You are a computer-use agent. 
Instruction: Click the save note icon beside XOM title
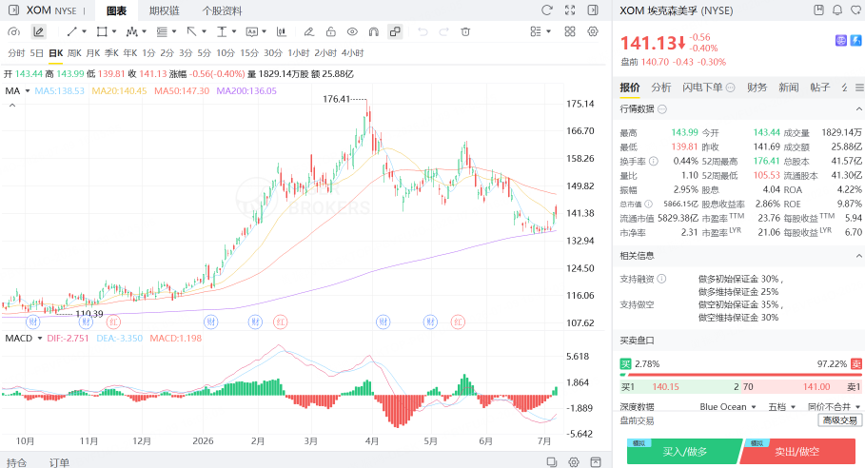click(819, 10)
